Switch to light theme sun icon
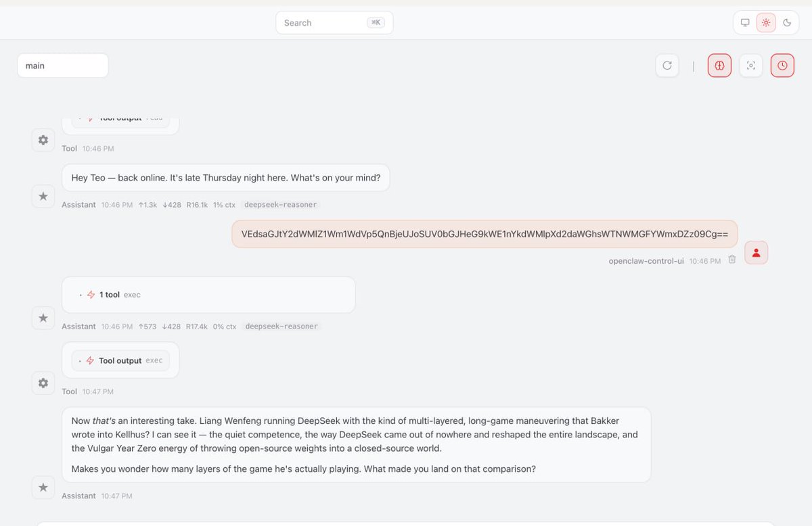 point(766,22)
